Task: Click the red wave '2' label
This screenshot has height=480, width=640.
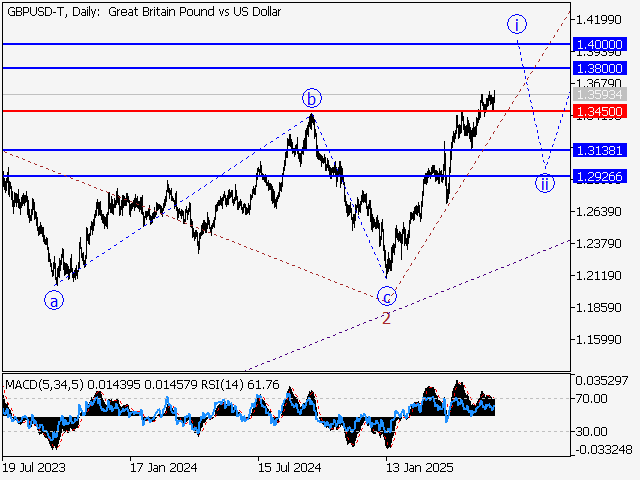Action: tap(386, 317)
